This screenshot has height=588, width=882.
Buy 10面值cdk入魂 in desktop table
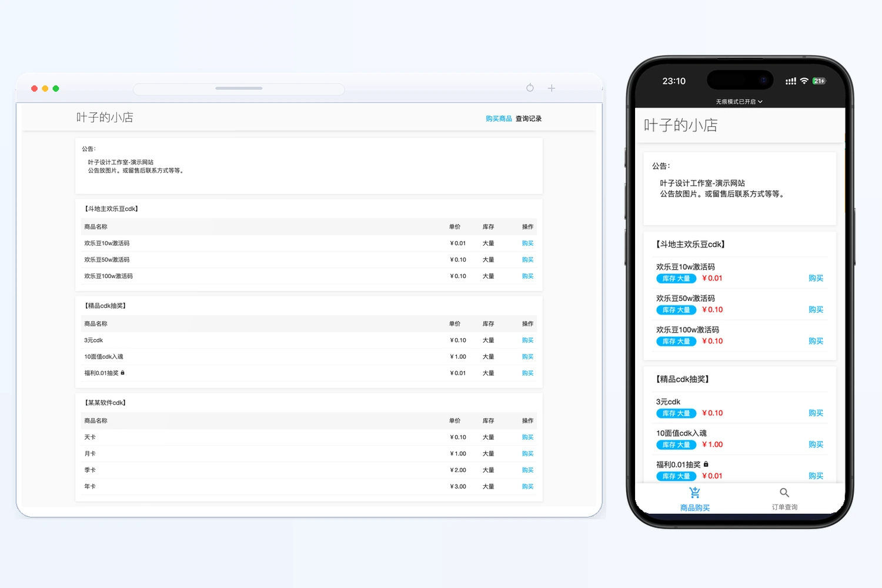tap(527, 357)
